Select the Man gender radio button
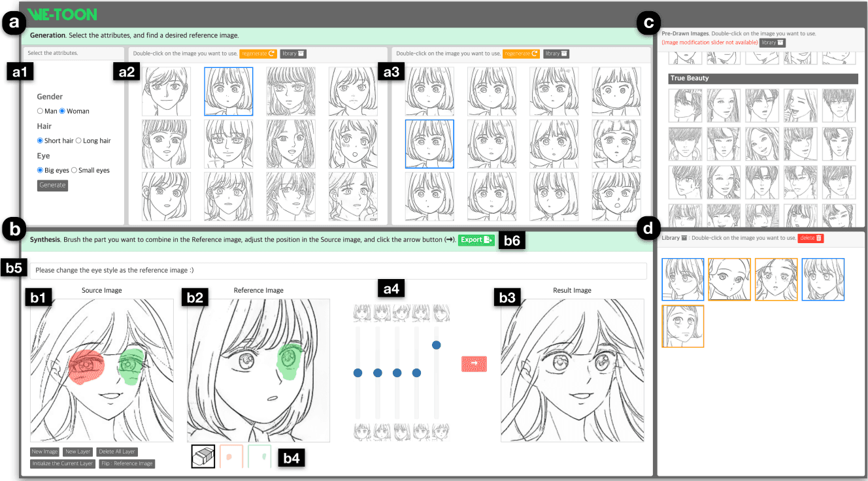 (x=41, y=111)
